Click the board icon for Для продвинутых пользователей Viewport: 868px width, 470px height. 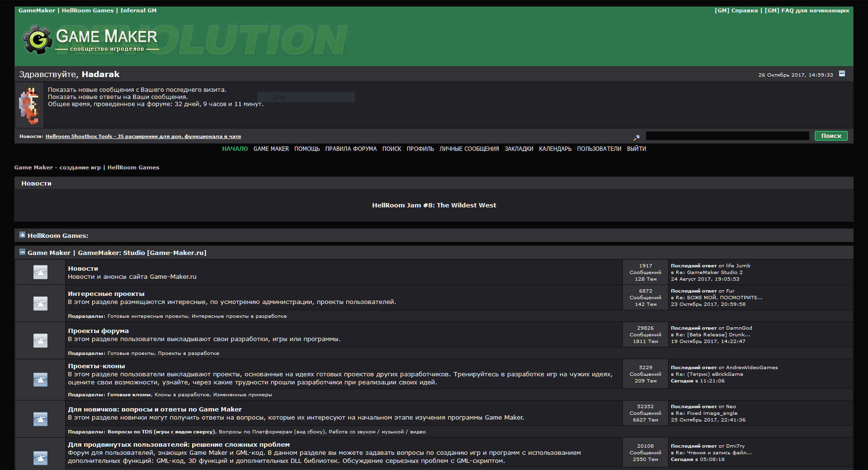click(x=40, y=458)
